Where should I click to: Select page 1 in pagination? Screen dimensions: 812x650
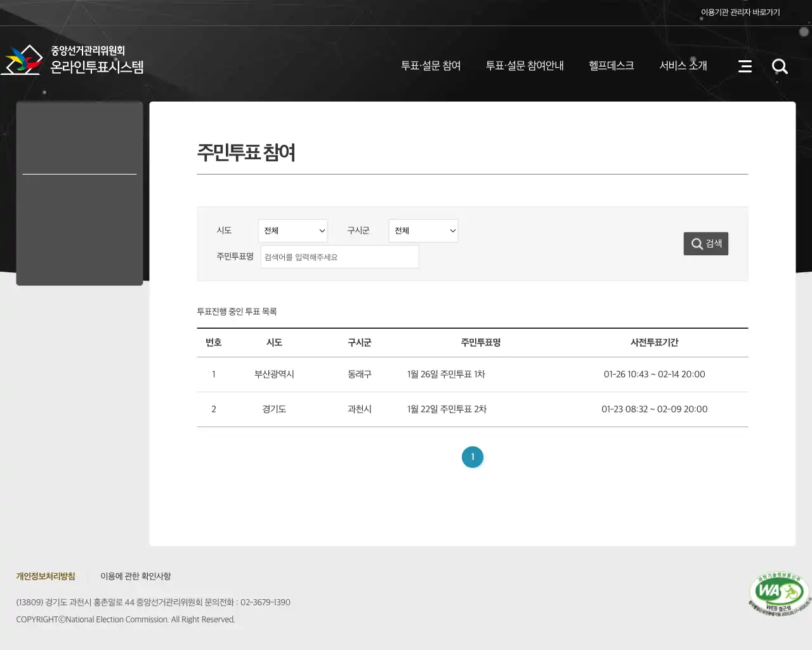473,456
